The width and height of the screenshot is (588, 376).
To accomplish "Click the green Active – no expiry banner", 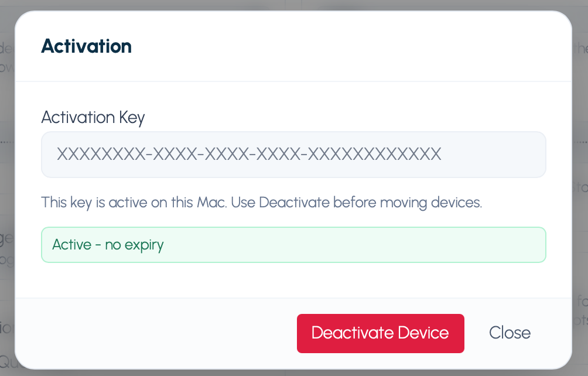I will (x=293, y=244).
